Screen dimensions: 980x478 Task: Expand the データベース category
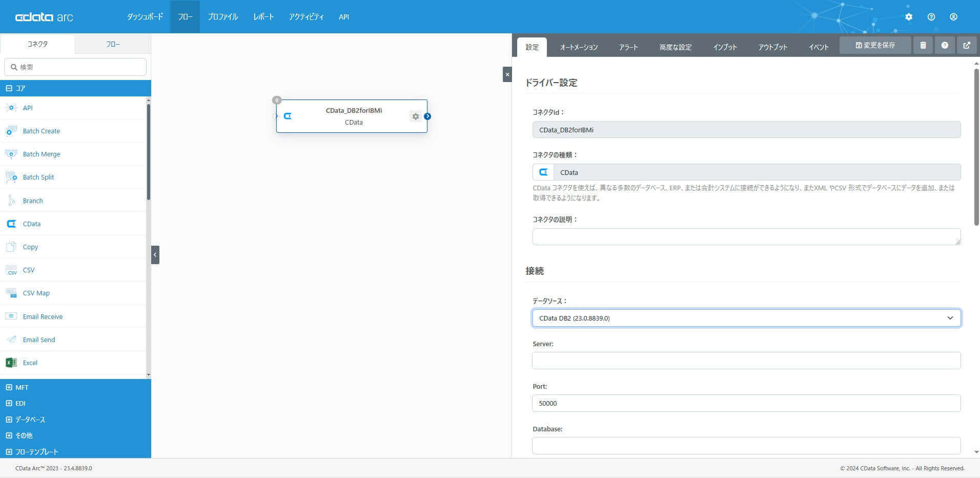click(75, 420)
